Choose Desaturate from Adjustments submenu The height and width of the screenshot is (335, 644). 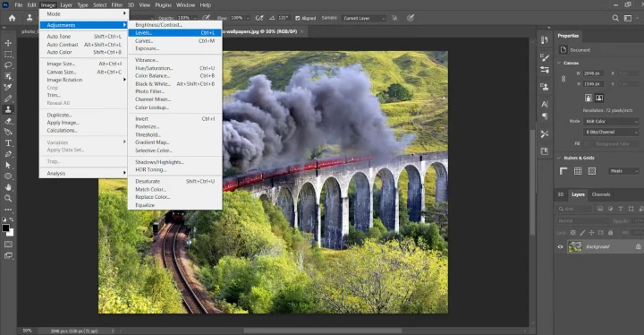[175, 182]
